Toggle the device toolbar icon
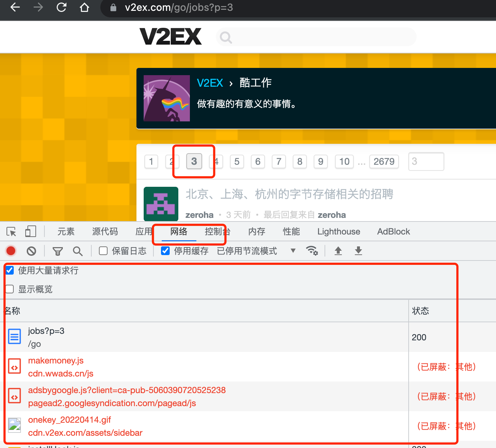The height and width of the screenshot is (448, 496). tap(31, 232)
